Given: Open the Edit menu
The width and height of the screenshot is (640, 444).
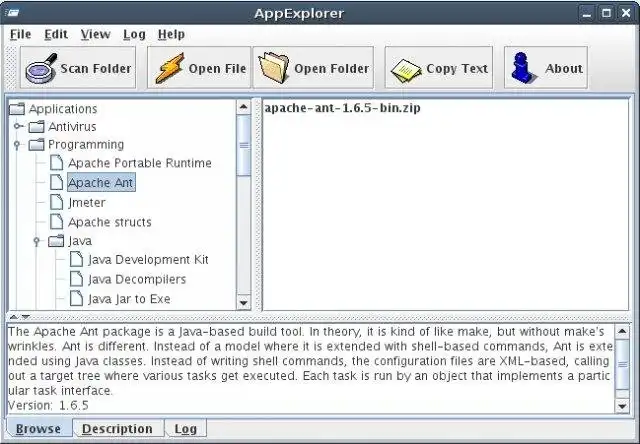Looking at the screenshot, I should point(56,34).
